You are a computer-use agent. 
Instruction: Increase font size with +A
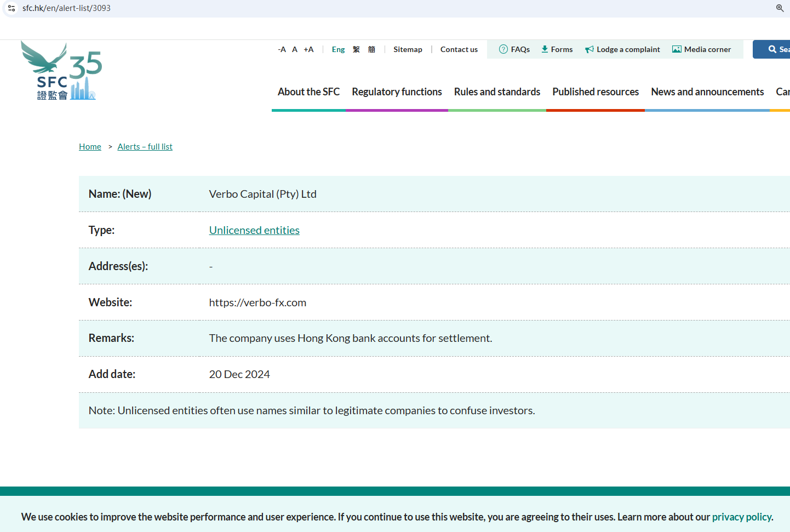308,49
